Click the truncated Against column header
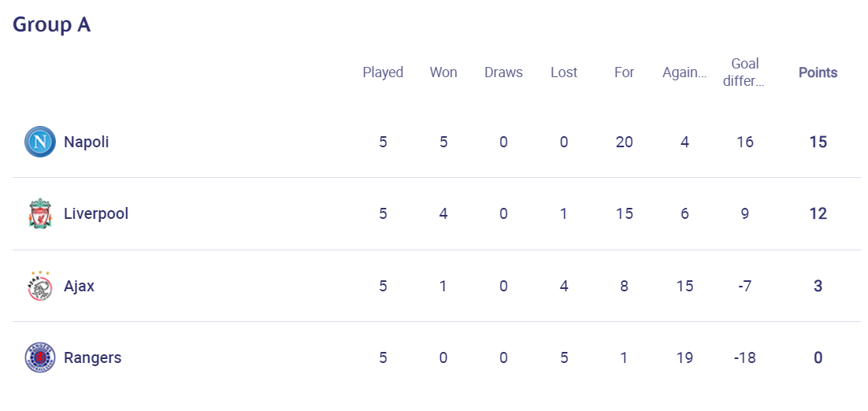Image resolution: width=868 pixels, height=411 pixels. pyautogui.click(x=684, y=72)
